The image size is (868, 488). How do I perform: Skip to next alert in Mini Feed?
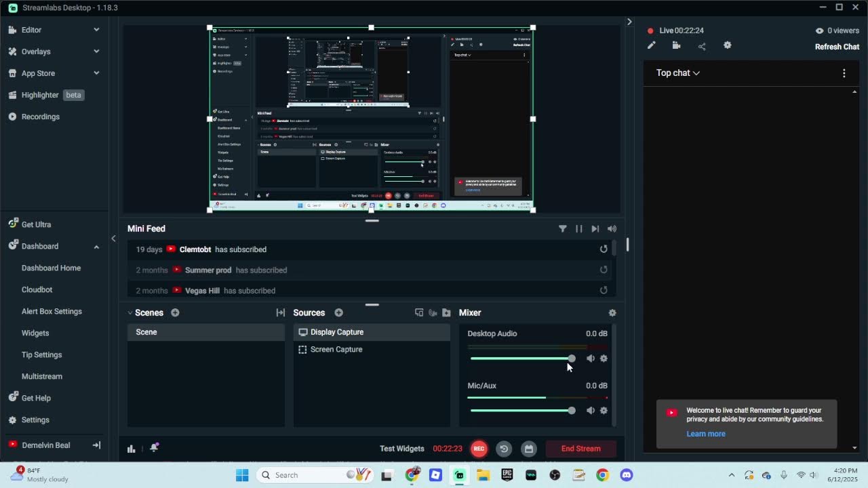(595, 229)
